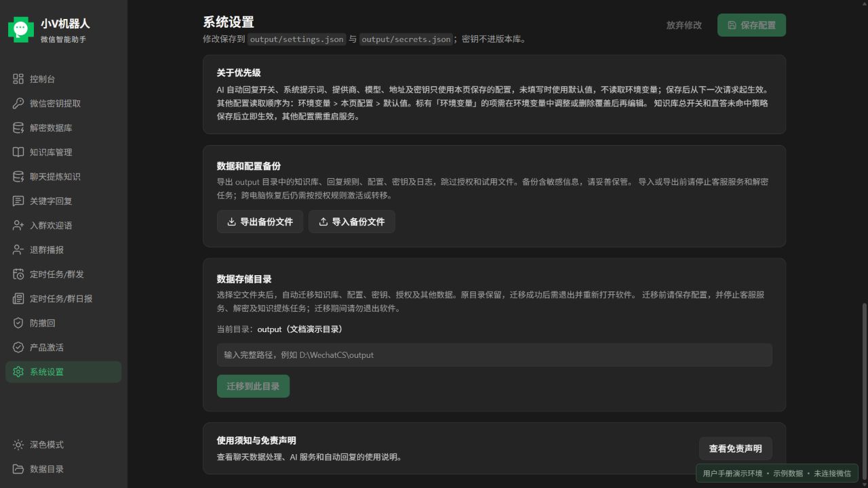The width and height of the screenshot is (868, 488).
Task: Open 数据目录 link at sidebar bottom
Action: (64, 469)
